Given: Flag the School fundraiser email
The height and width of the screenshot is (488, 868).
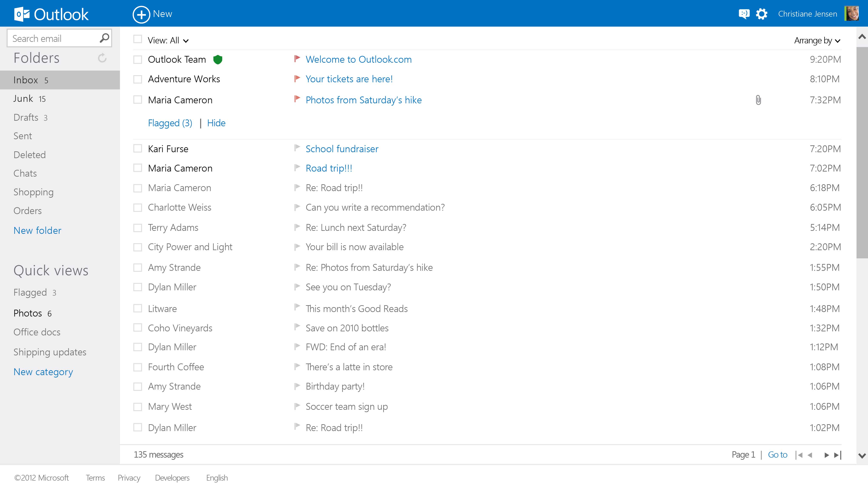Looking at the screenshot, I should pyautogui.click(x=297, y=148).
